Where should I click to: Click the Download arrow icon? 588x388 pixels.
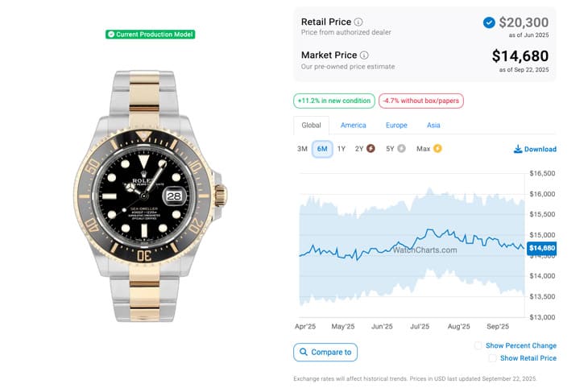(x=518, y=149)
